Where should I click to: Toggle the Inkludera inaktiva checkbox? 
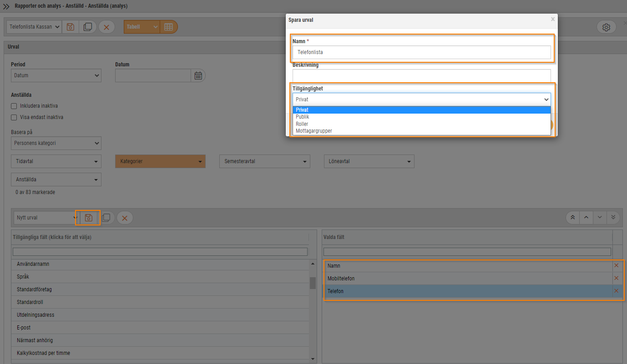coord(14,106)
